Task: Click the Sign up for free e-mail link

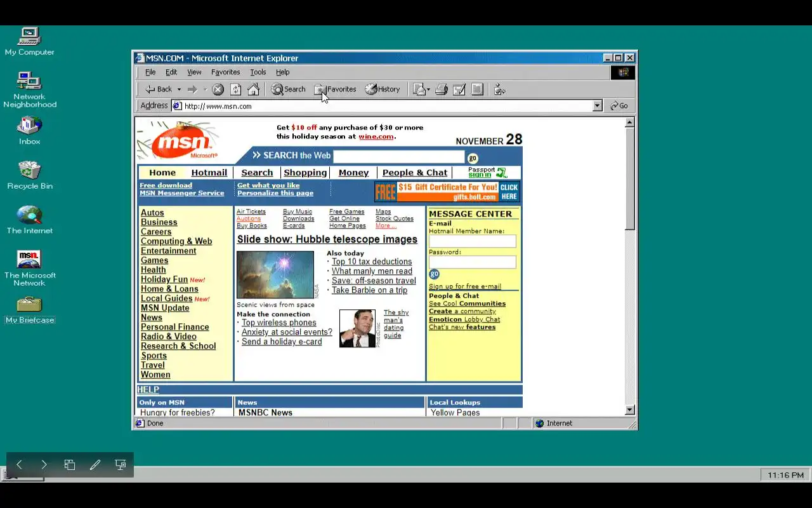Action: click(x=465, y=286)
